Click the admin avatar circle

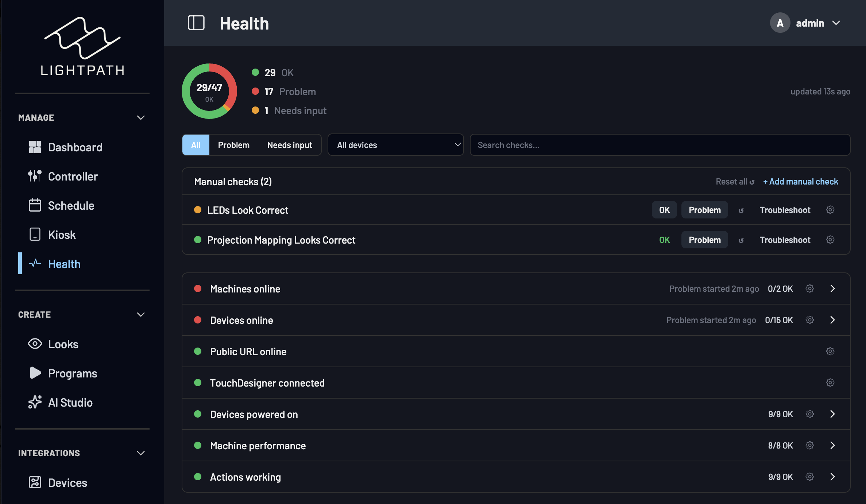tap(780, 23)
